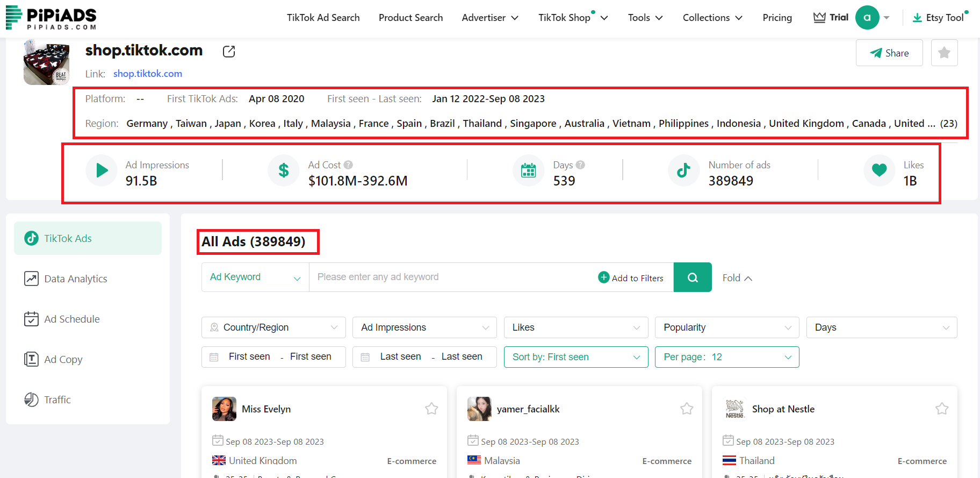Image resolution: width=980 pixels, height=478 pixels.
Task: Open external link icon beside shop.tiktok.com
Action: [x=229, y=52]
